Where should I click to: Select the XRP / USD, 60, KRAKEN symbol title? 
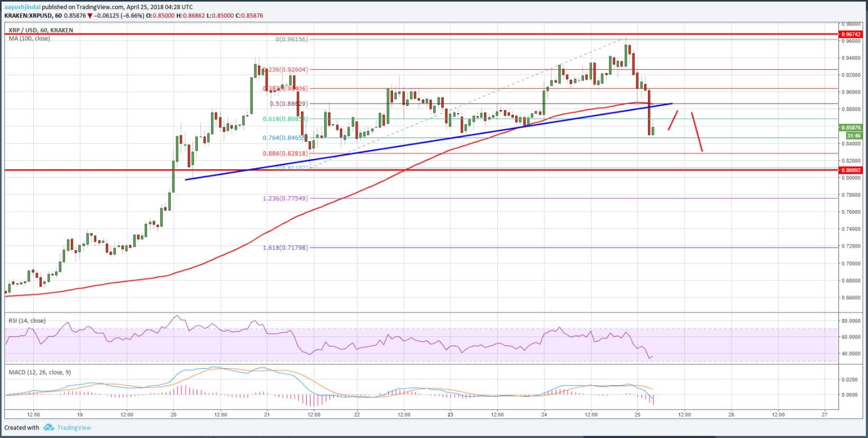pyautogui.click(x=40, y=30)
